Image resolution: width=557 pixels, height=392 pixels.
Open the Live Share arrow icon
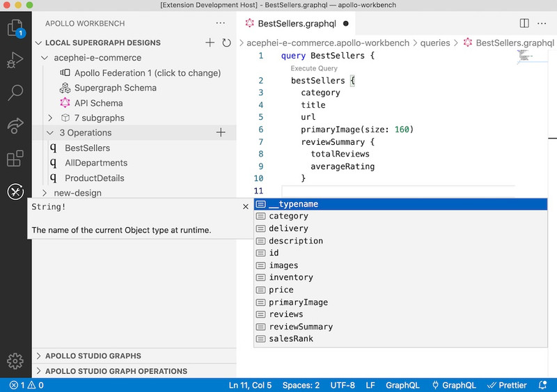pyautogui.click(x=15, y=125)
